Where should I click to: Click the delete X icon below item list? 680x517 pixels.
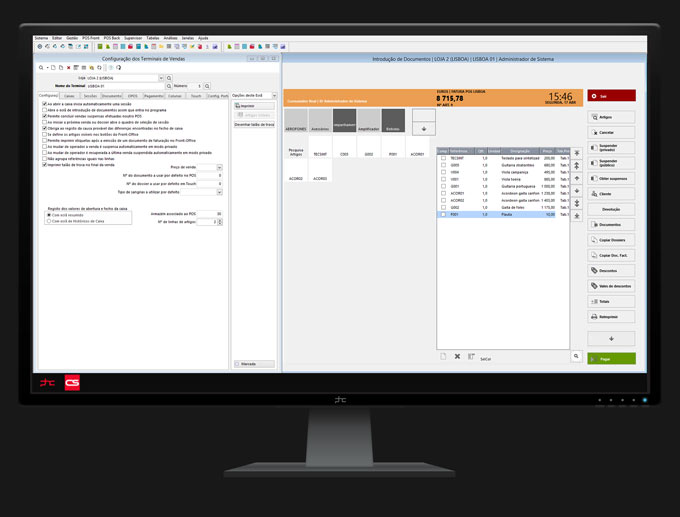457,356
